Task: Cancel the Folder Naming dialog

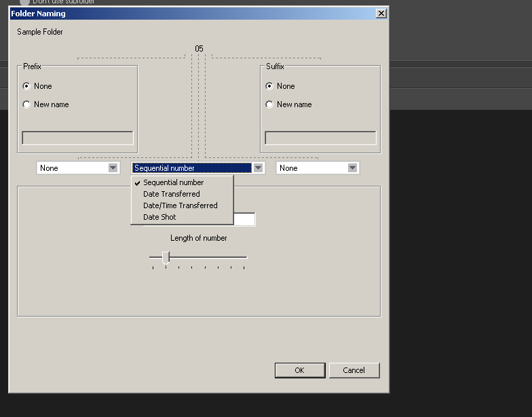Action: tap(354, 370)
